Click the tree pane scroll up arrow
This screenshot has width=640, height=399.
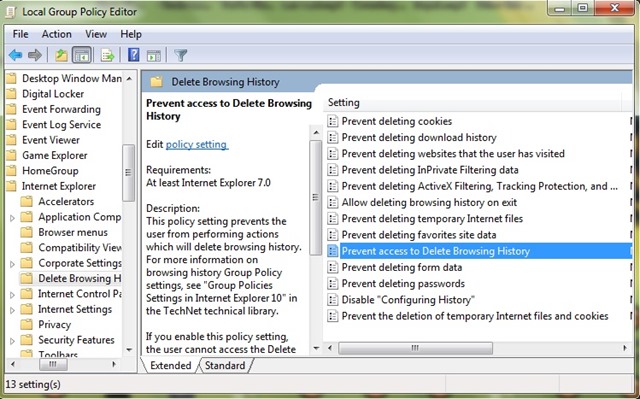tap(129, 78)
